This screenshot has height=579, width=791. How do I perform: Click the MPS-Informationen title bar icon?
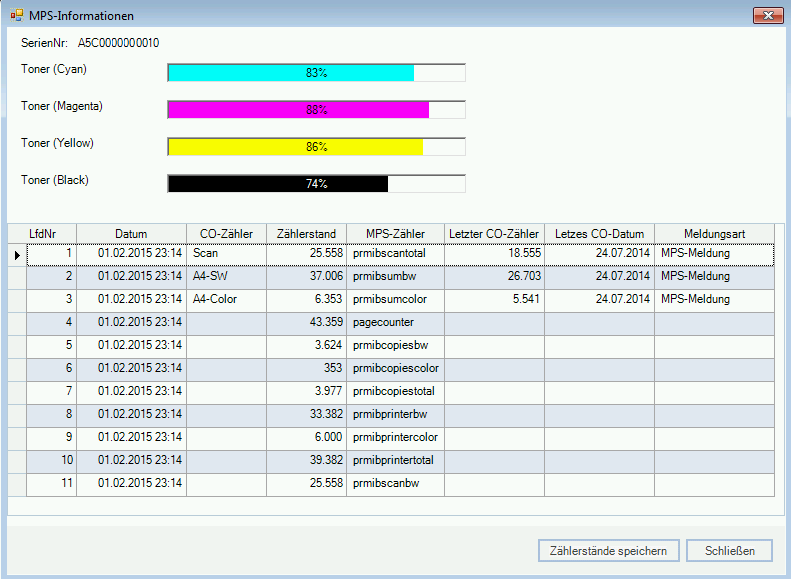click(x=16, y=16)
